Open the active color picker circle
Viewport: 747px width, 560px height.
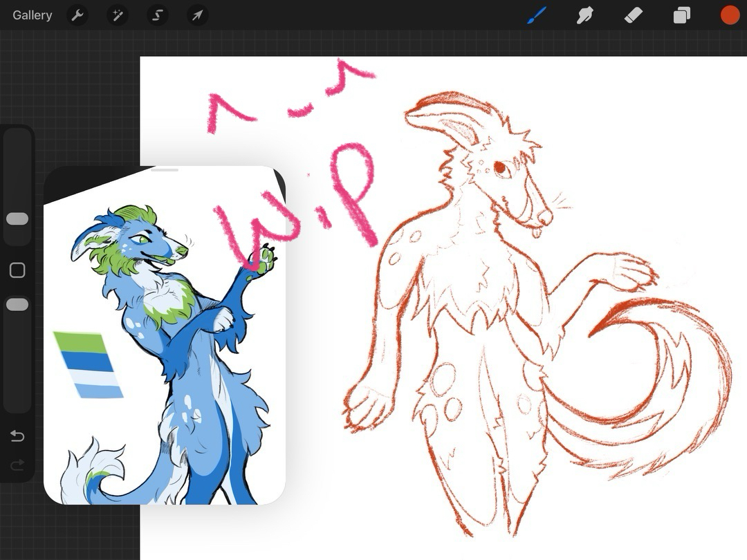click(730, 15)
